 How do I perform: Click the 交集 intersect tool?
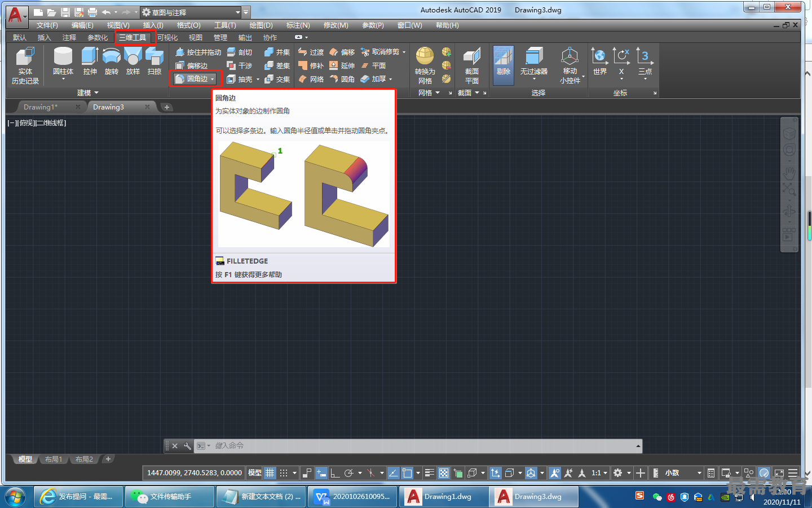277,79
